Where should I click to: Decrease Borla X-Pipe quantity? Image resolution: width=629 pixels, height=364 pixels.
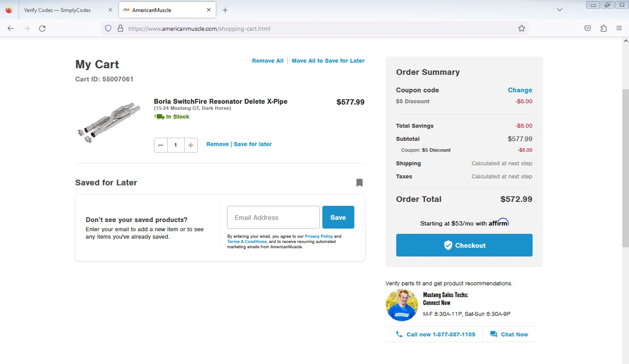click(x=161, y=145)
